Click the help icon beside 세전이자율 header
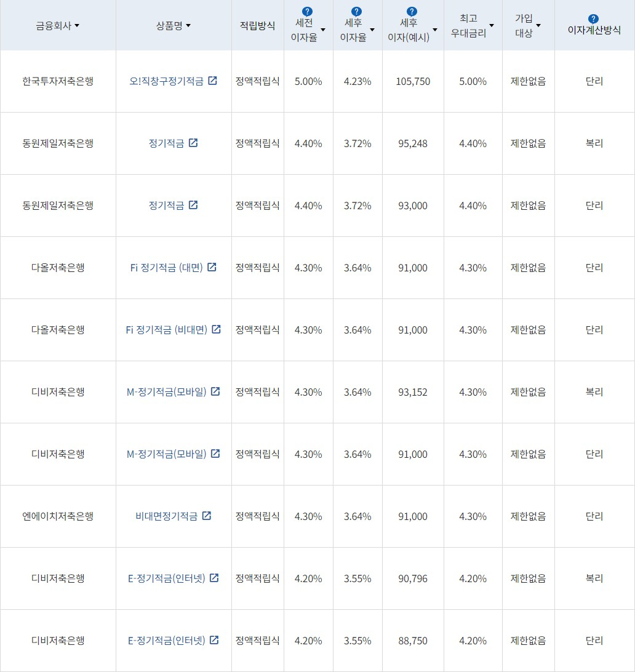 click(x=307, y=10)
